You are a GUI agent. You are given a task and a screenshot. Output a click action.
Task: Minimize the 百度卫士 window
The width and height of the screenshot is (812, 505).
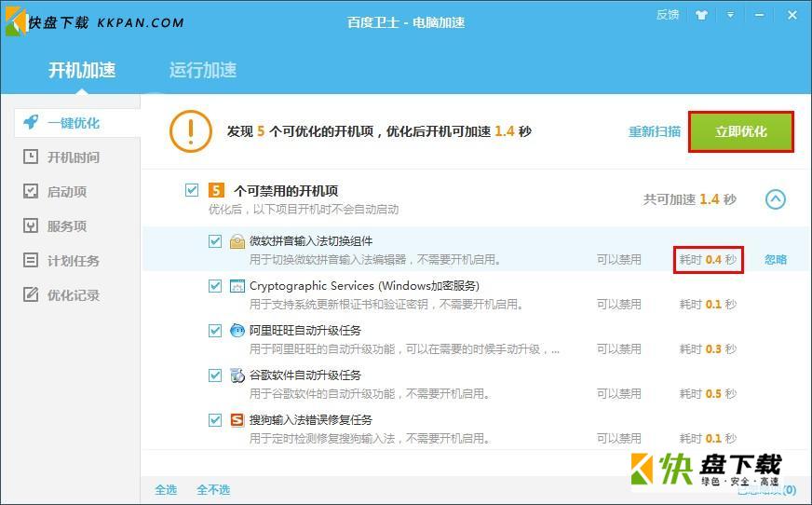[x=759, y=15]
